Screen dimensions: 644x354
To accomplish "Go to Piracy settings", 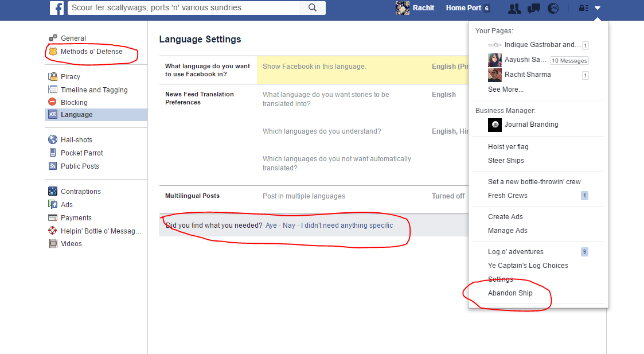I will coord(70,77).
